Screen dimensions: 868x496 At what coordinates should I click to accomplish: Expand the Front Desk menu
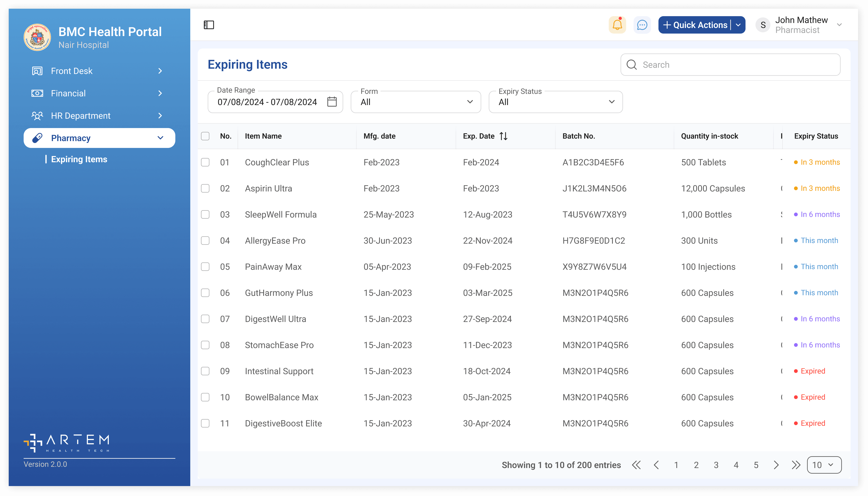pos(99,71)
